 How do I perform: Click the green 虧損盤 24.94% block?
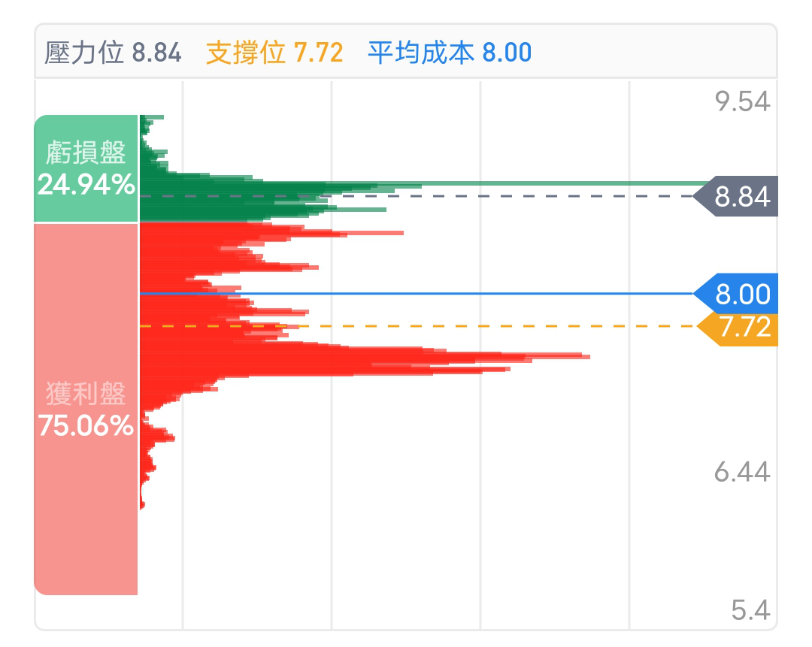click(x=86, y=169)
